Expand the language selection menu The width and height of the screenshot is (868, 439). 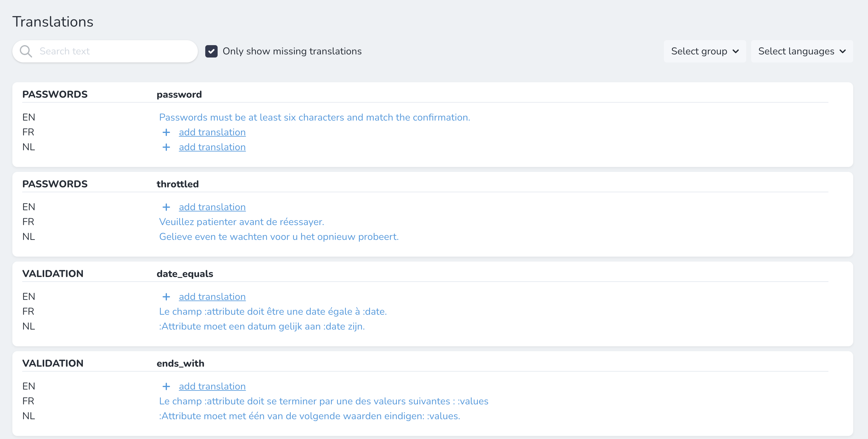pyautogui.click(x=801, y=51)
